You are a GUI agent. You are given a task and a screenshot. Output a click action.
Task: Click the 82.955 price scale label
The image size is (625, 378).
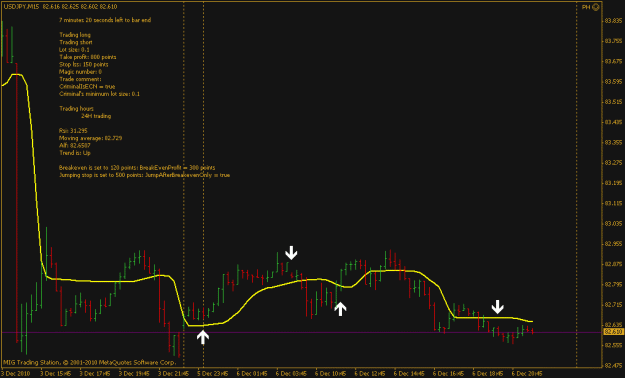[x=613, y=244]
